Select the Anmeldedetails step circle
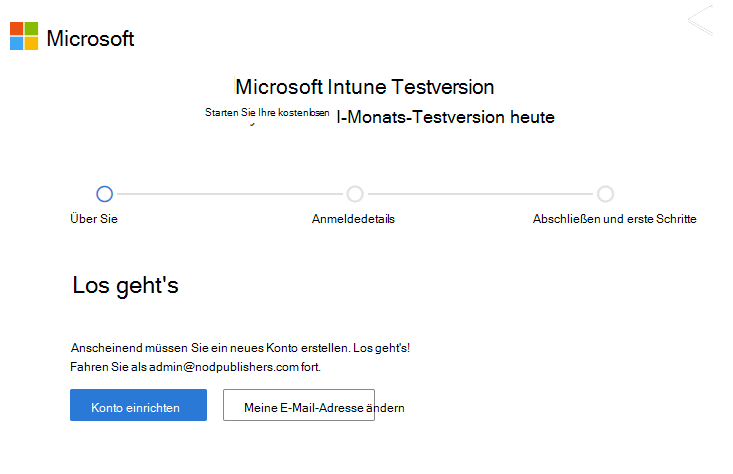 (x=354, y=194)
